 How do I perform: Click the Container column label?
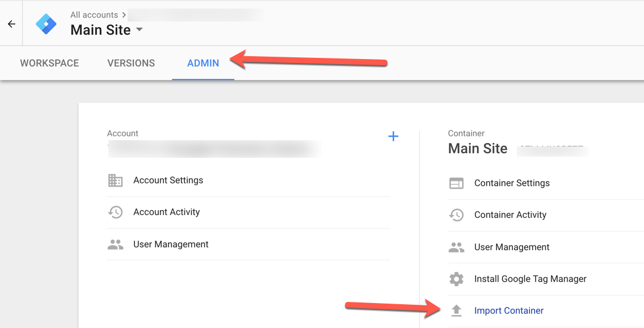[466, 133]
